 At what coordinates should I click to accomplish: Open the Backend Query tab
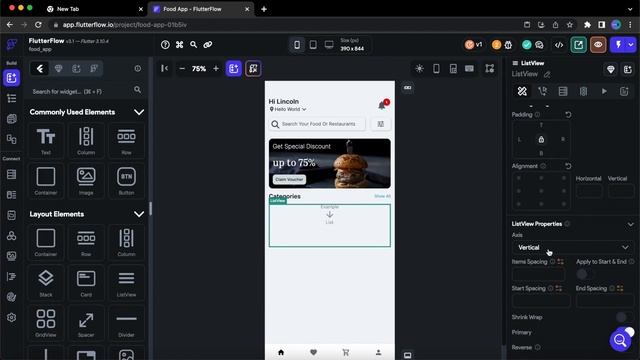[563, 91]
